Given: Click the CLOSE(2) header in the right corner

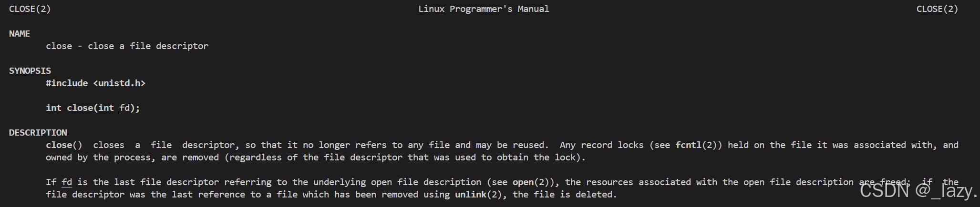Looking at the screenshot, I should pyautogui.click(x=937, y=9).
